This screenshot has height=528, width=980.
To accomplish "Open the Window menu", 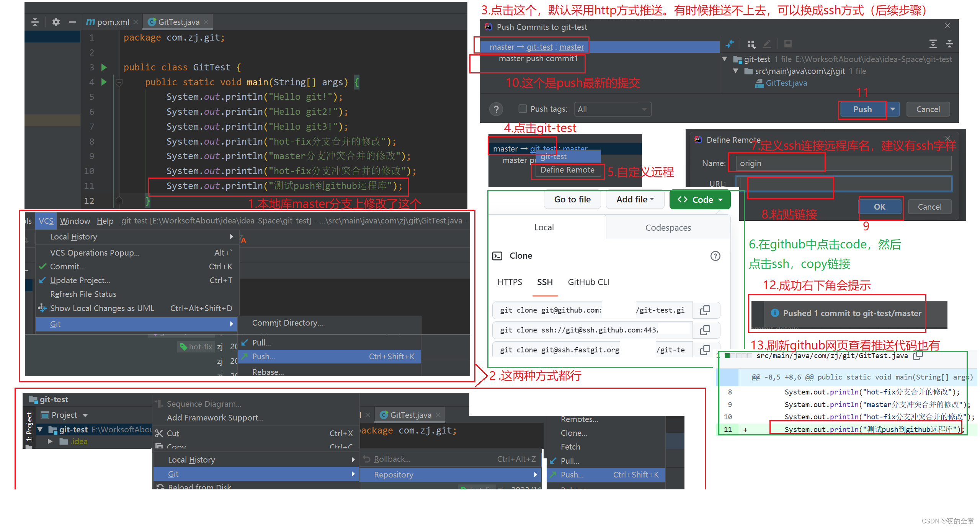I will click(x=75, y=221).
